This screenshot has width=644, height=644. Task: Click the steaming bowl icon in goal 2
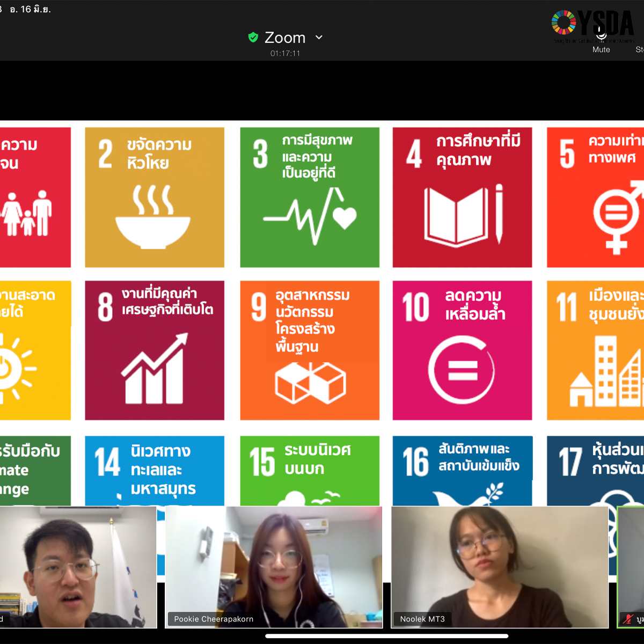[x=153, y=217]
